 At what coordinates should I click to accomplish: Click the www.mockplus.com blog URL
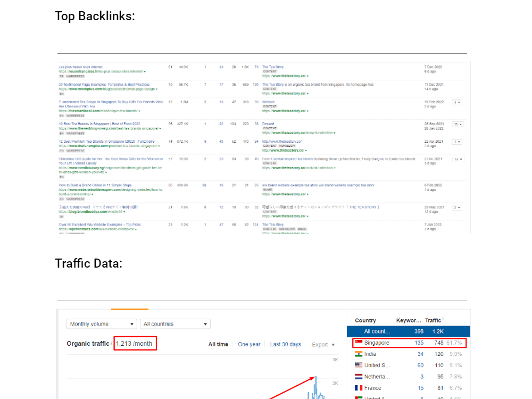point(106,89)
